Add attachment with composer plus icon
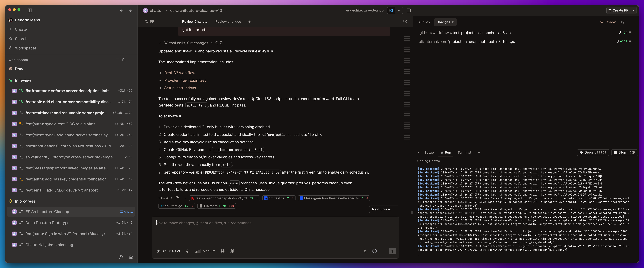The height and width of the screenshot is (268, 644). [383, 251]
